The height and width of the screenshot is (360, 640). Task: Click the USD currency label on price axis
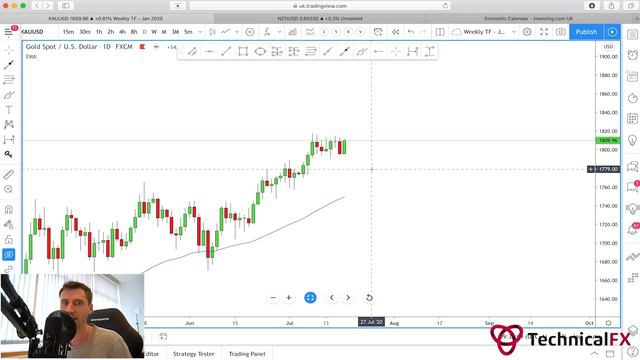(608, 47)
